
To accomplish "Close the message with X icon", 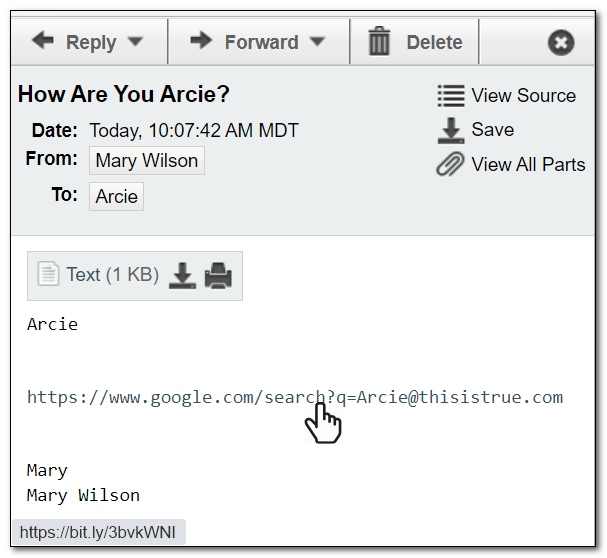I will point(561,43).
